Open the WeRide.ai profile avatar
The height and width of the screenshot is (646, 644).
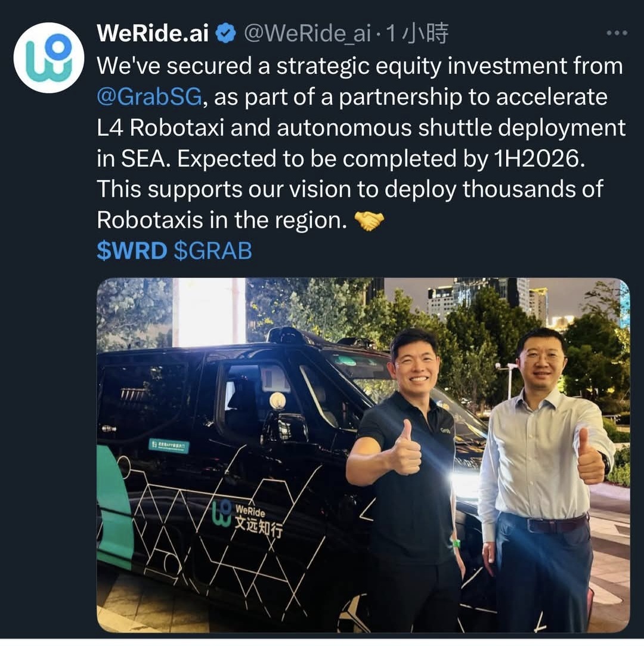point(48,57)
